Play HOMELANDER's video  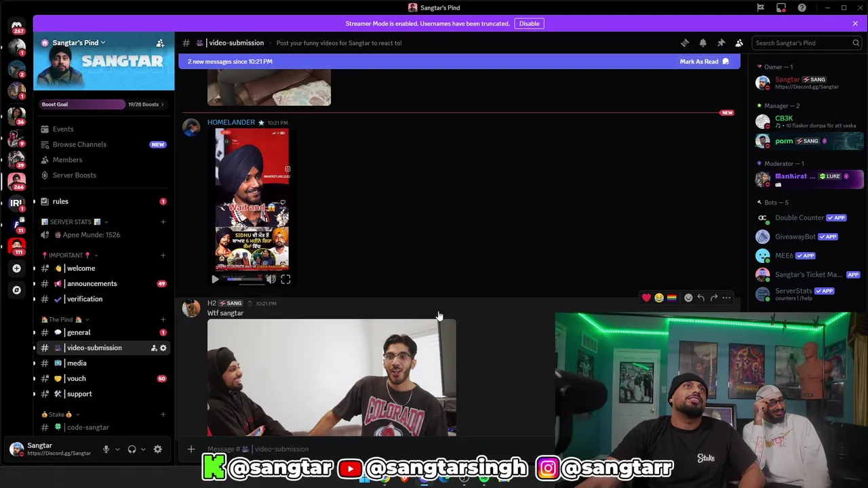point(215,279)
